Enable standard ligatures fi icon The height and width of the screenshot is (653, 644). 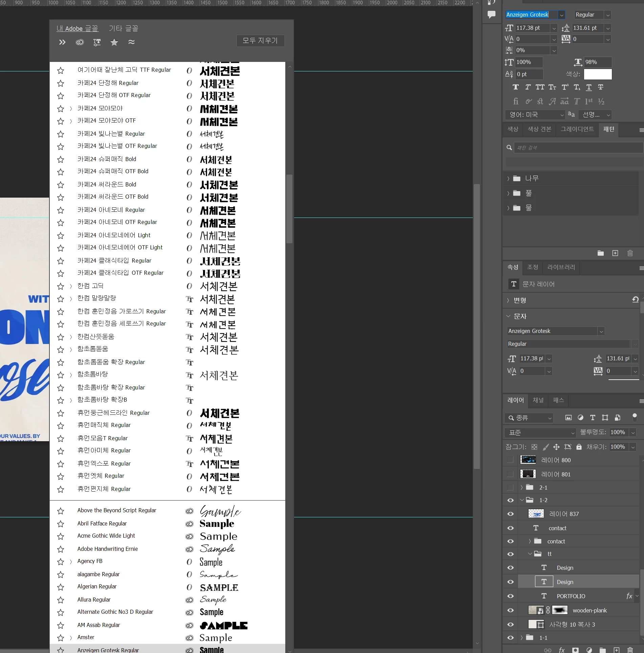[x=516, y=101]
